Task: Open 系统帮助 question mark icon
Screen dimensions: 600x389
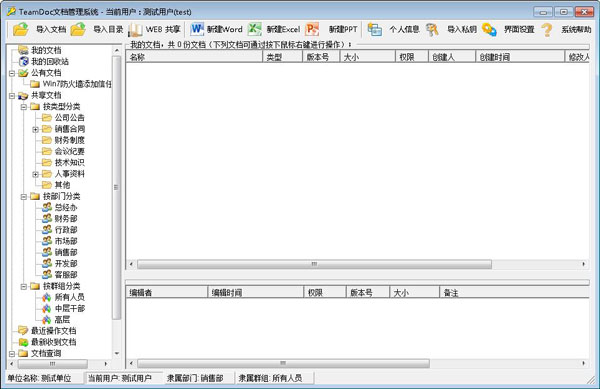Action: point(547,29)
